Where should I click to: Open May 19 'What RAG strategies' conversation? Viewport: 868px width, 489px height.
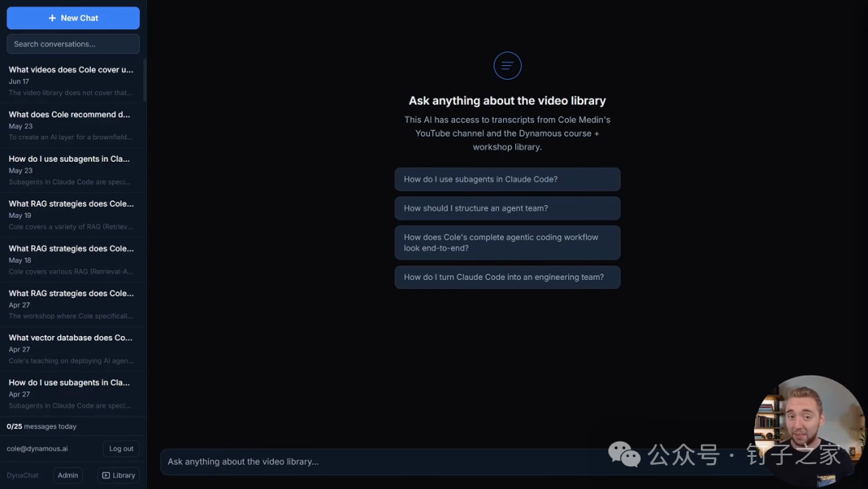72,215
